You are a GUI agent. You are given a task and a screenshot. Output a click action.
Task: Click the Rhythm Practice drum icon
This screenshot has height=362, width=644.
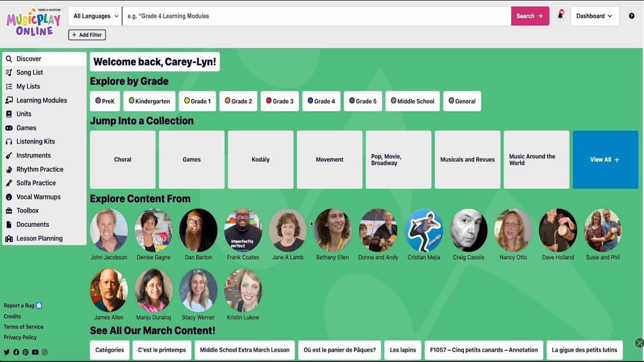tap(9, 169)
